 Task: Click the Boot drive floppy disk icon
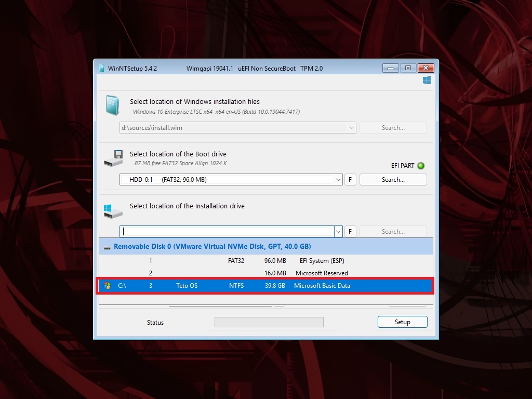point(113,158)
